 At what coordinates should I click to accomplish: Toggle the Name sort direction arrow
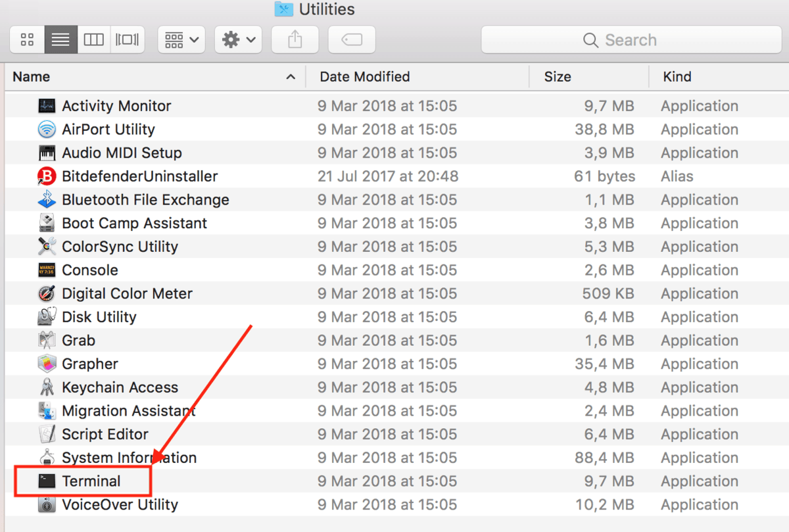coord(291,77)
